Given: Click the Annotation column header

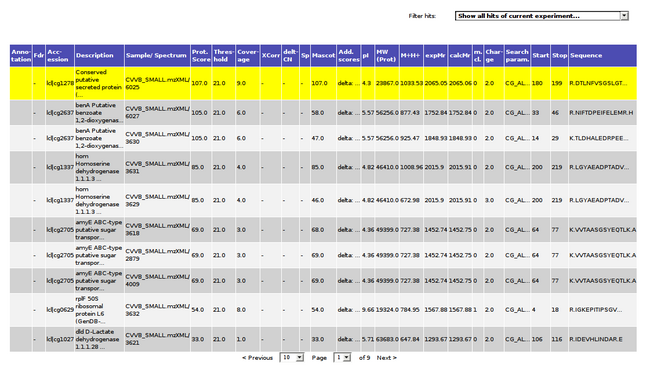Looking at the screenshot, I should [x=21, y=56].
